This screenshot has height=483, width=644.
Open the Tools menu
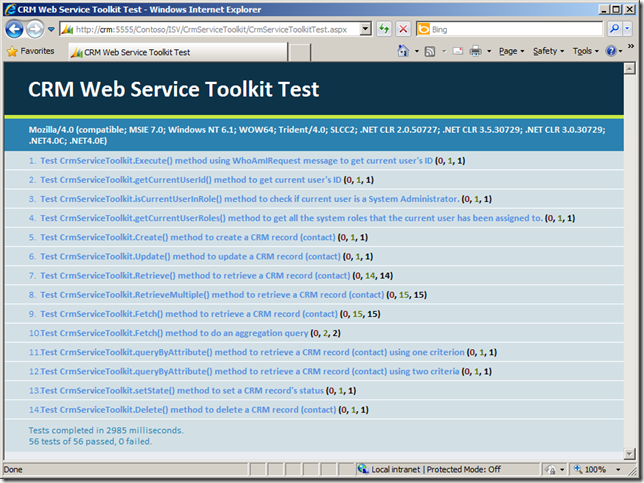586,51
